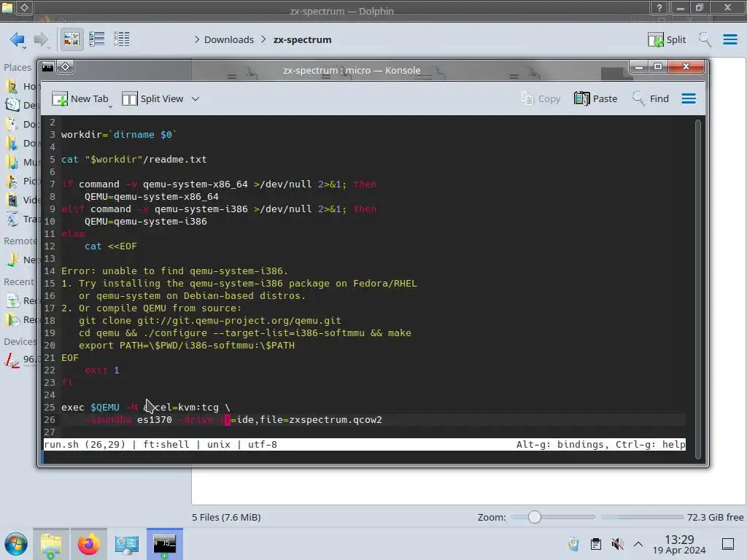The height and width of the screenshot is (560, 747).
Task: Open a New Tab in Konsole
Action: (x=80, y=98)
